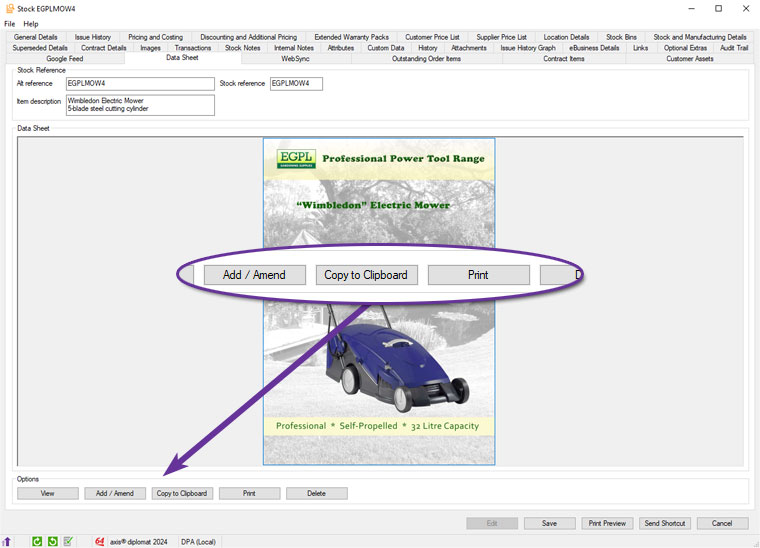Screen dimensions: 760x548
Task: Click the greyed-out Edit button
Action: pos(492,523)
